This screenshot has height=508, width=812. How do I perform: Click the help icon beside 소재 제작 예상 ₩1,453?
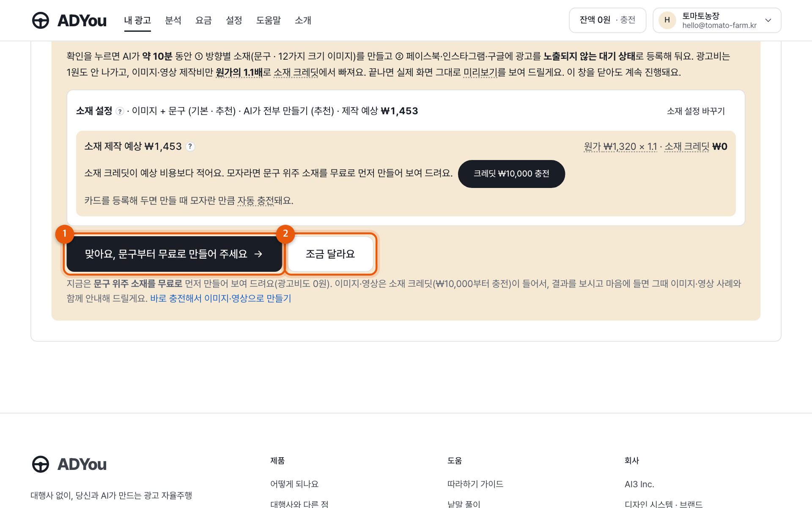point(190,146)
